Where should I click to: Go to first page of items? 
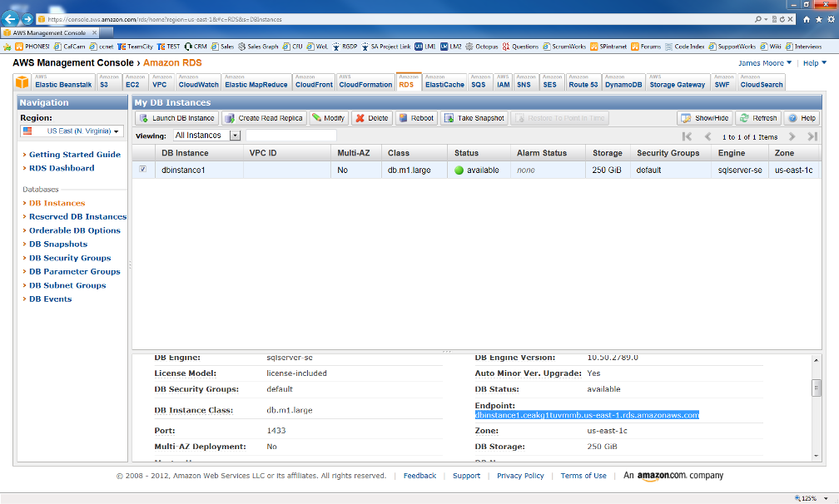[x=687, y=137]
